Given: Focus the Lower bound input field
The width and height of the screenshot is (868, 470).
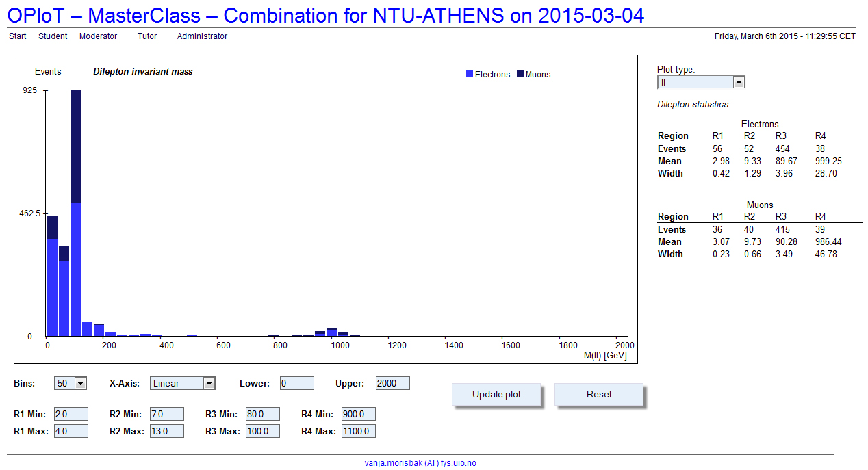Looking at the screenshot, I should click(x=297, y=383).
